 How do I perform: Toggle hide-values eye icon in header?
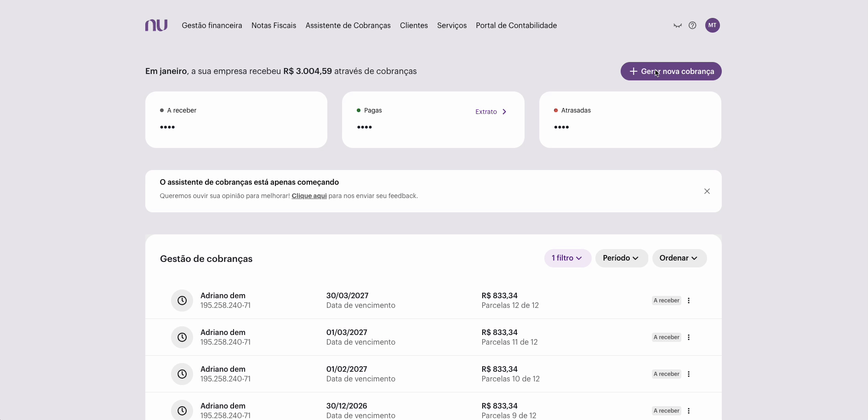677,26
